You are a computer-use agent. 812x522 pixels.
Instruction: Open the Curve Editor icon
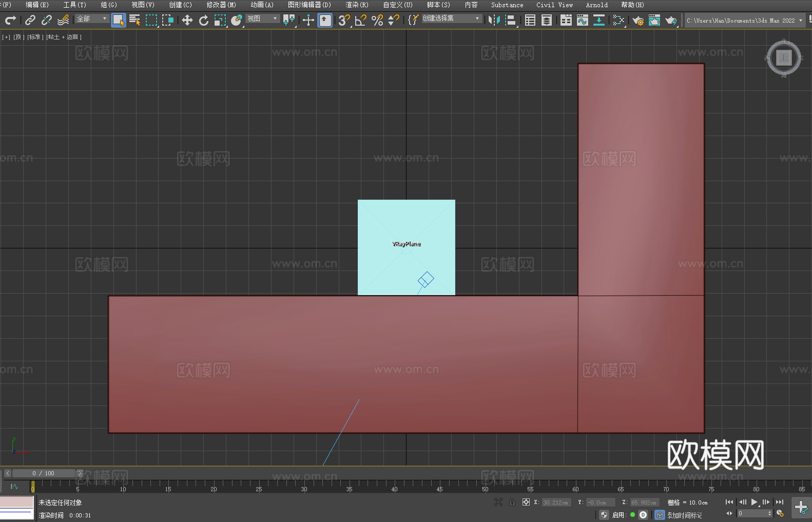pyautogui.click(x=583, y=20)
